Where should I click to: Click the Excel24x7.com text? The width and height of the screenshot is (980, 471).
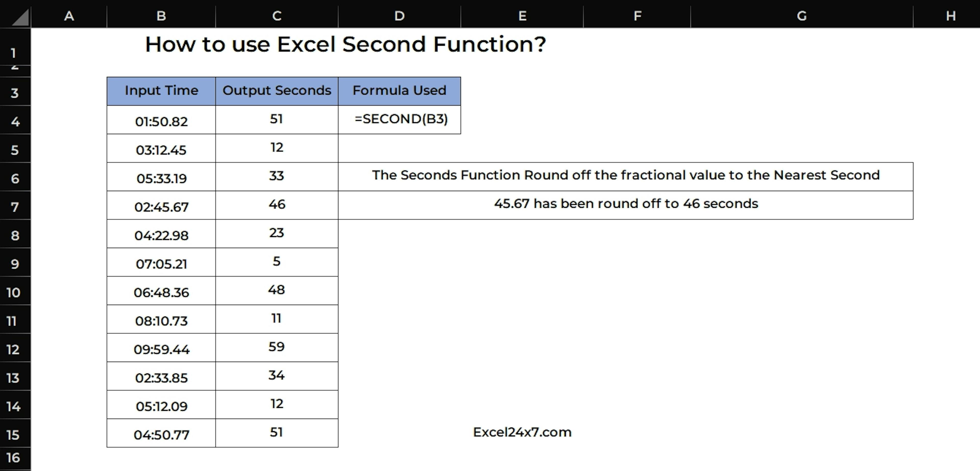tap(522, 432)
